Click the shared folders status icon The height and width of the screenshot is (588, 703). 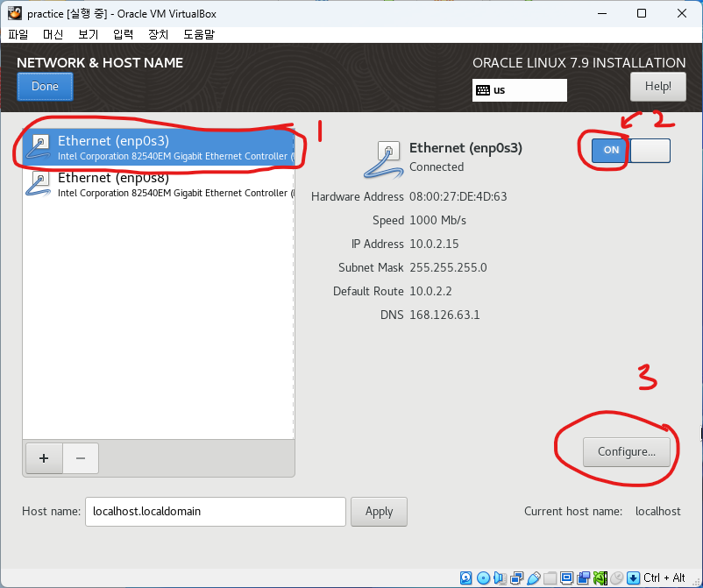pyautogui.click(x=550, y=577)
